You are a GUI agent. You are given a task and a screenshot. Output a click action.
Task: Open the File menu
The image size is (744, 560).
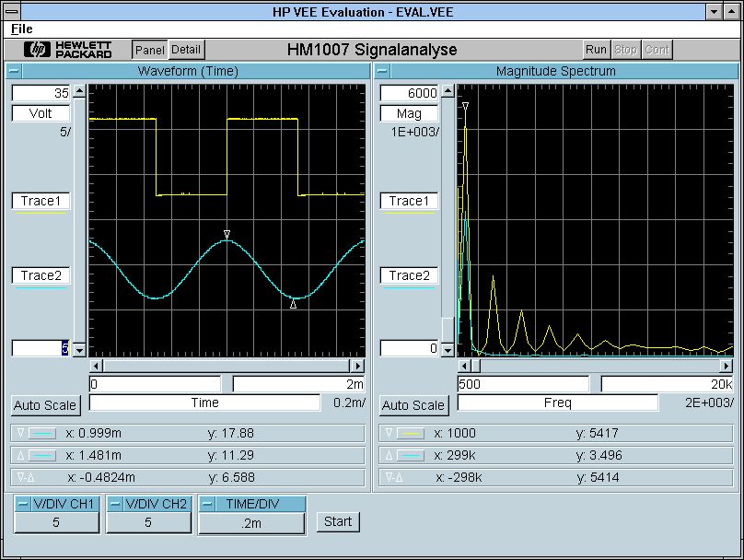21,29
